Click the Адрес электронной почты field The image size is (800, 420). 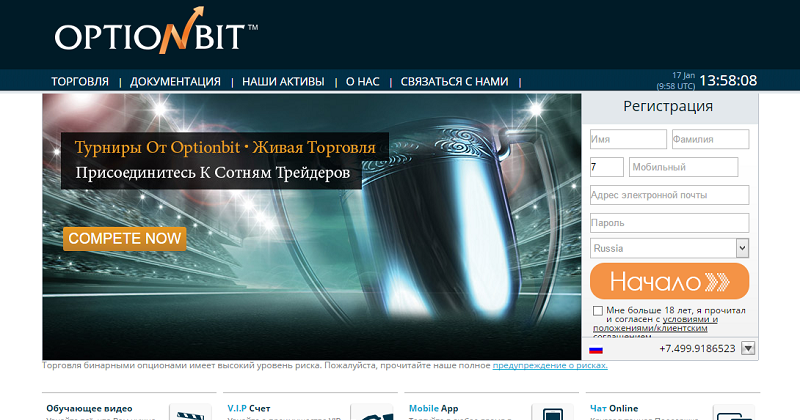(669, 195)
